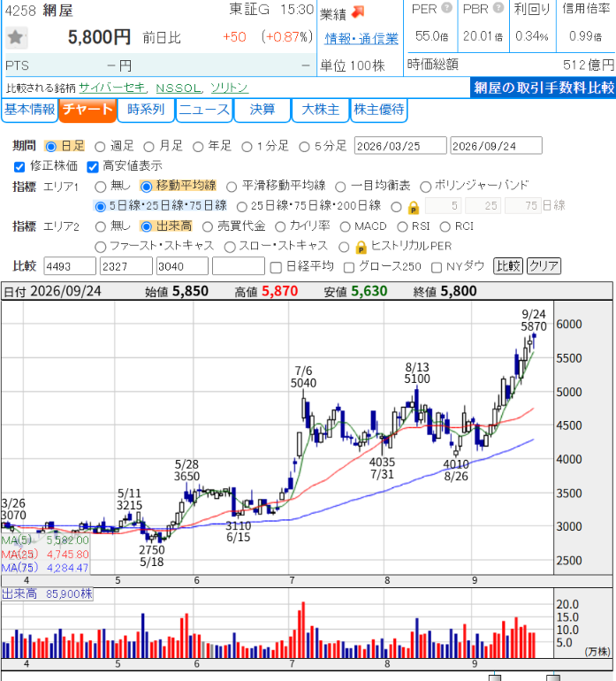Toggle the 修正株価 checkbox
616x681 pixels.
point(19,167)
